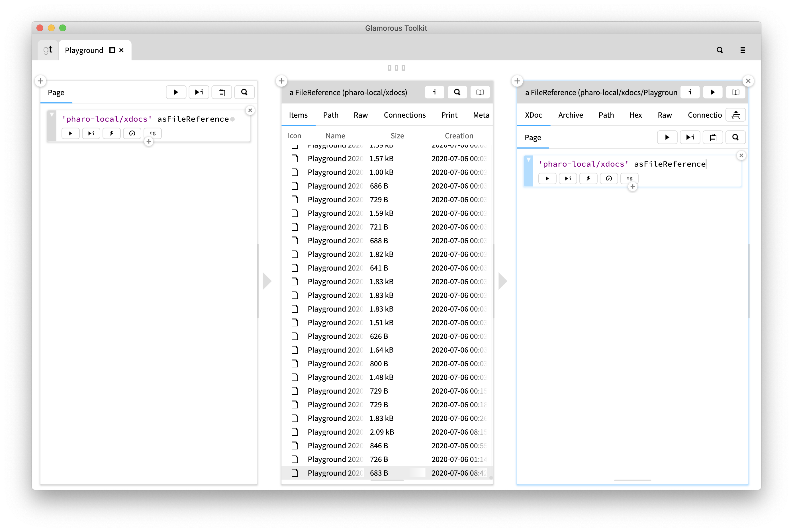The width and height of the screenshot is (793, 532).
Task: Switch to the Hex tab
Action: pos(635,115)
